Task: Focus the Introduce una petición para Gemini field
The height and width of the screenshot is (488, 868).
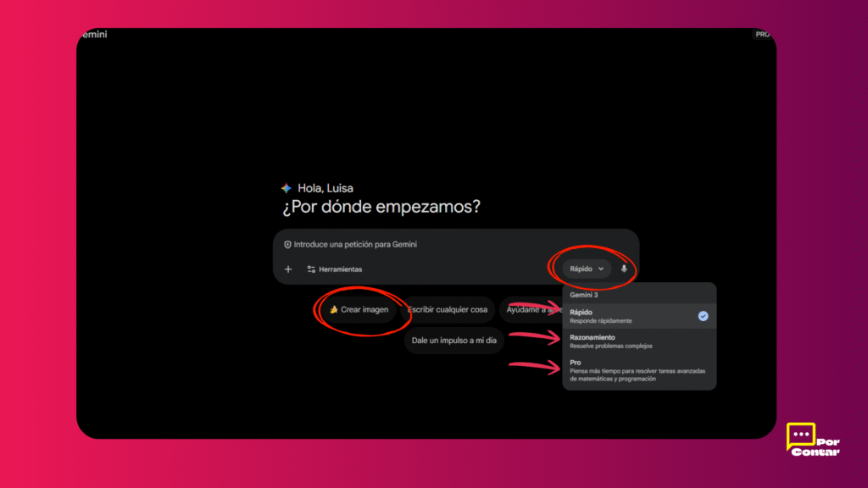Action: [407, 244]
